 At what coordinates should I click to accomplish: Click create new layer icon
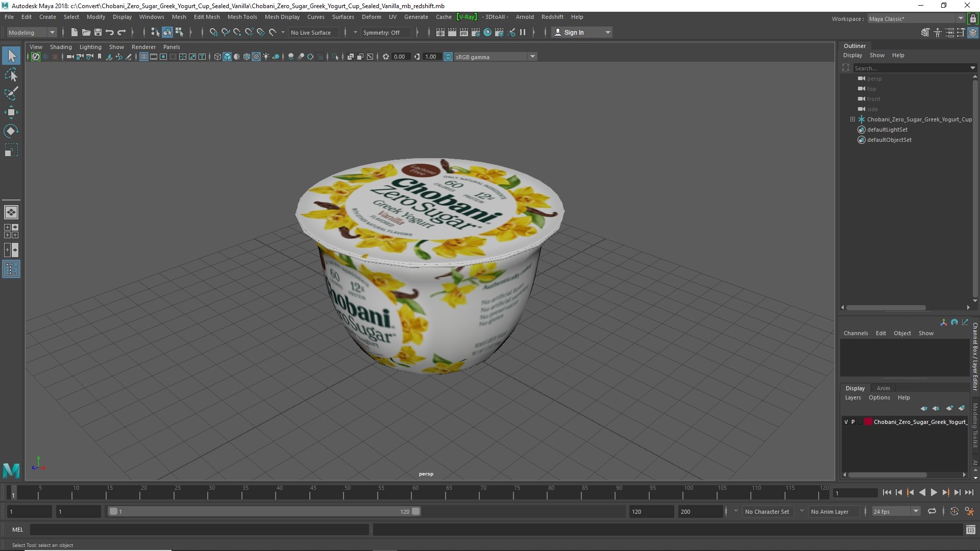pyautogui.click(x=949, y=408)
